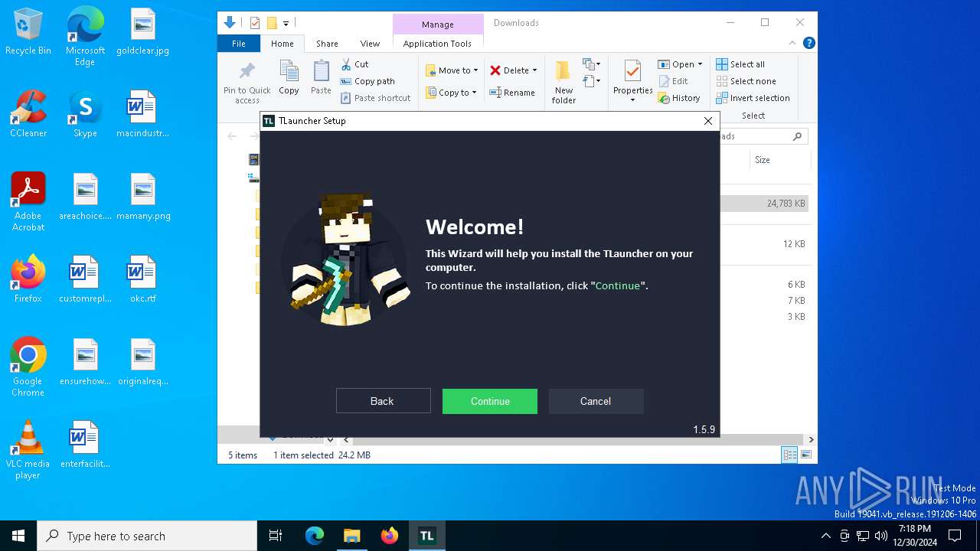This screenshot has height=551, width=980.
Task: Click the Properties icon
Action: [x=632, y=73]
